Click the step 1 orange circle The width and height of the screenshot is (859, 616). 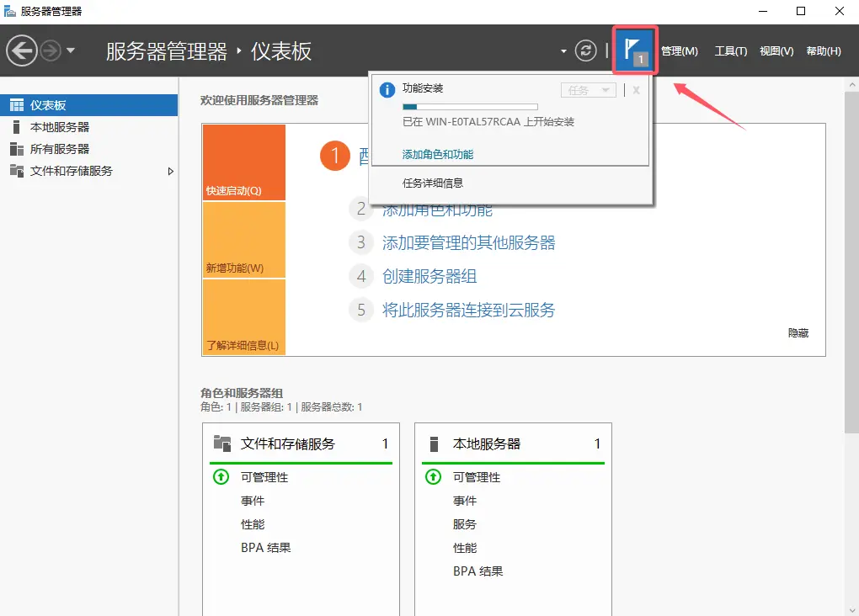(x=334, y=156)
